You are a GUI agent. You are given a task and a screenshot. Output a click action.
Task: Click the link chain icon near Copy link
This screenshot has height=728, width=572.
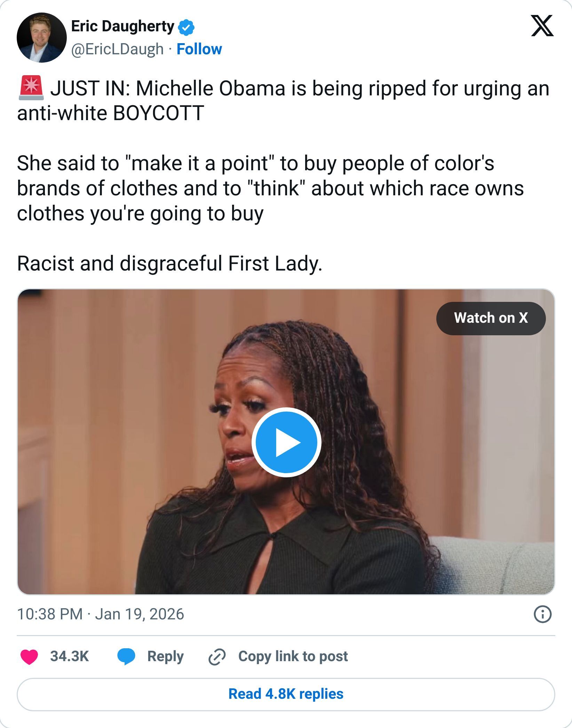217,656
